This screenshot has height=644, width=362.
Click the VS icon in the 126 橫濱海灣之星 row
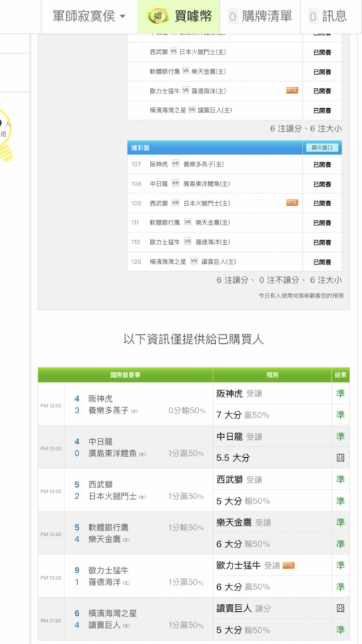[194, 261]
